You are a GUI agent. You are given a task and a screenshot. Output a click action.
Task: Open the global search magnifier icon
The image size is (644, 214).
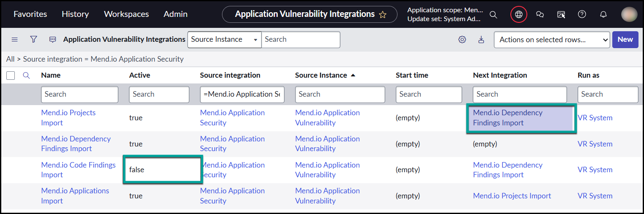click(493, 14)
